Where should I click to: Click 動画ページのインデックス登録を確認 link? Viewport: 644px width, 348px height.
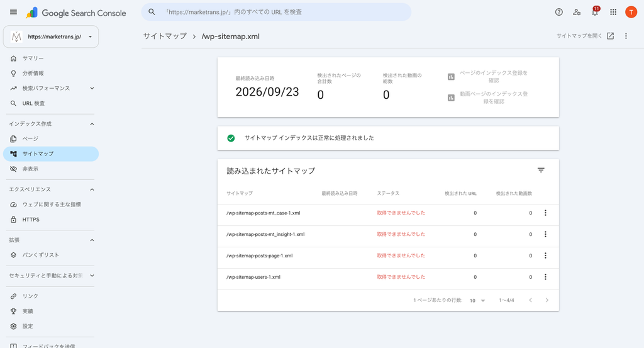(x=493, y=98)
